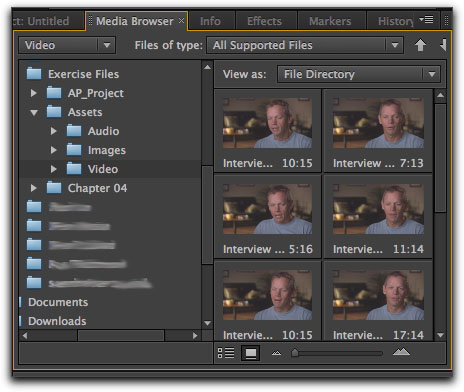This screenshot has height=392, width=464.
Task: Select the AP_Project folder icon
Action: (x=54, y=93)
